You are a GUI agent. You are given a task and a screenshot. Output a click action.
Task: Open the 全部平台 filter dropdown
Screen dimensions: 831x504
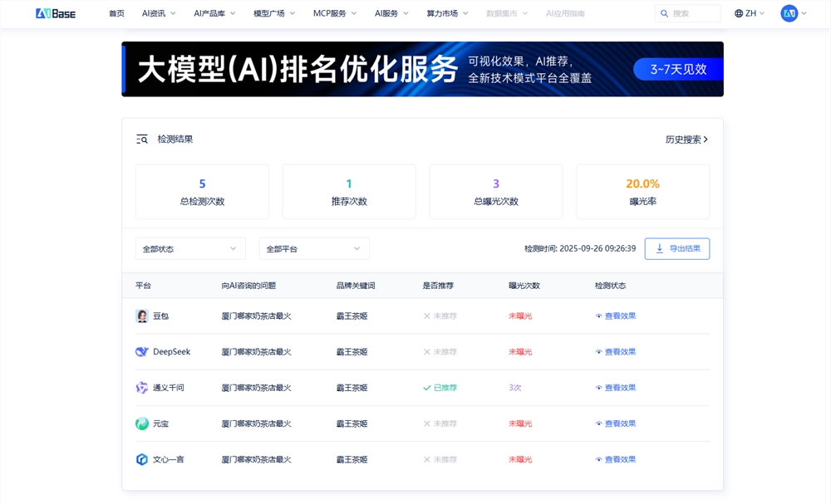point(314,249)
